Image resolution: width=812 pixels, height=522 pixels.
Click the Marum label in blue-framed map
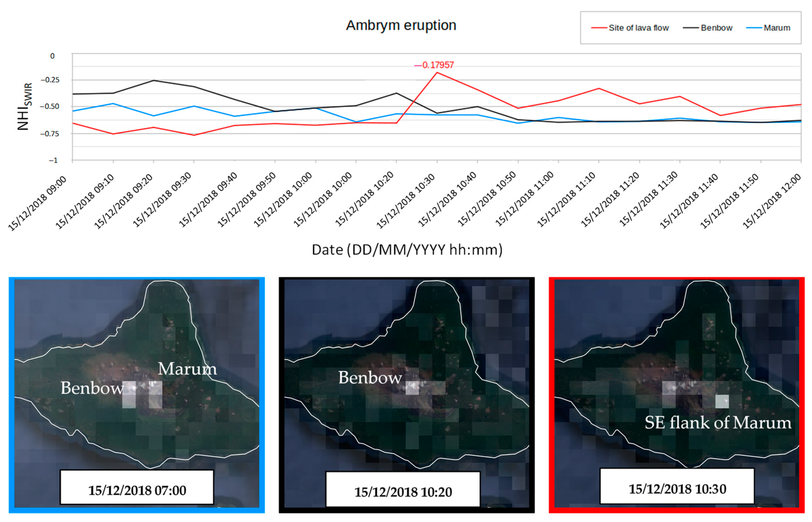point(187,369)
